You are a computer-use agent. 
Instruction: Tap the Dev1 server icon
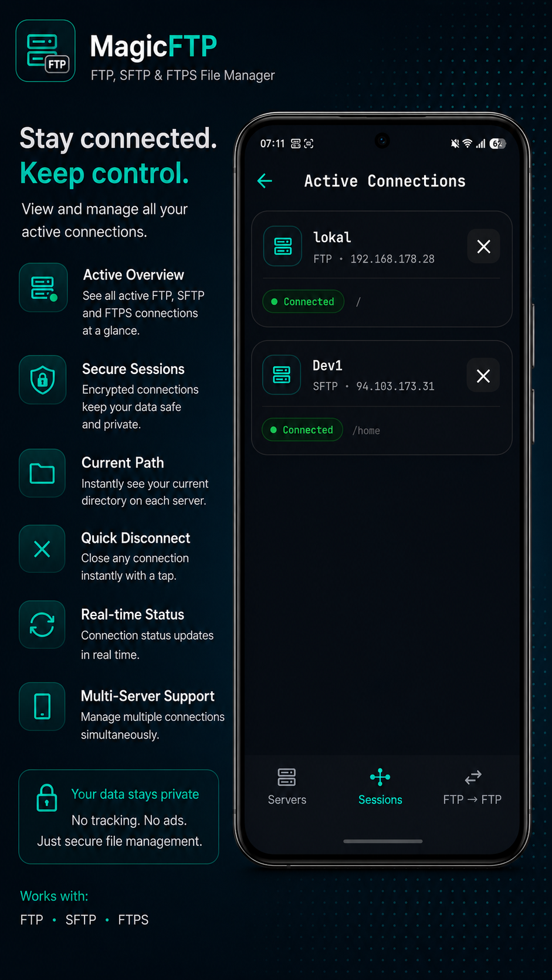pyautogui.click(x=282, y=375)
